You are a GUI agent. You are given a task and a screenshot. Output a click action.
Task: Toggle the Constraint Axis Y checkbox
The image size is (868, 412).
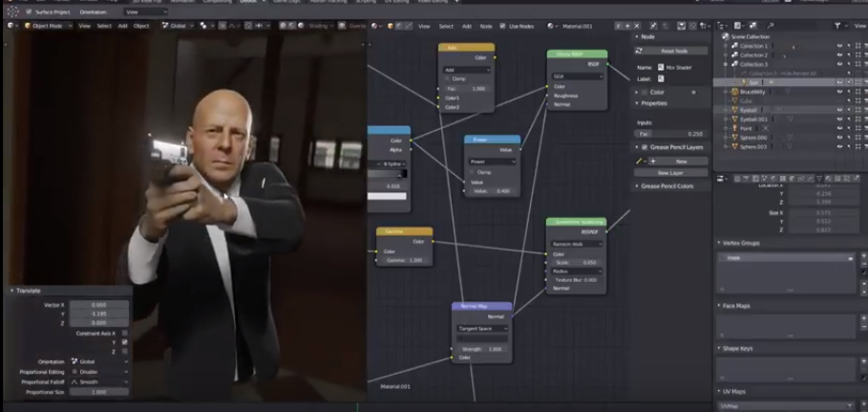coord(124,342)
